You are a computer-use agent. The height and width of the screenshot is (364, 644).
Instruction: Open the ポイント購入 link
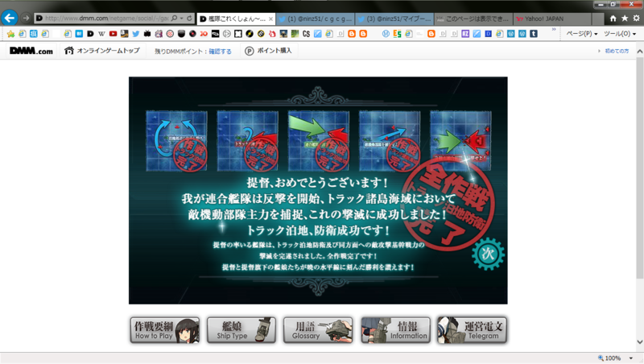[275, 51]
